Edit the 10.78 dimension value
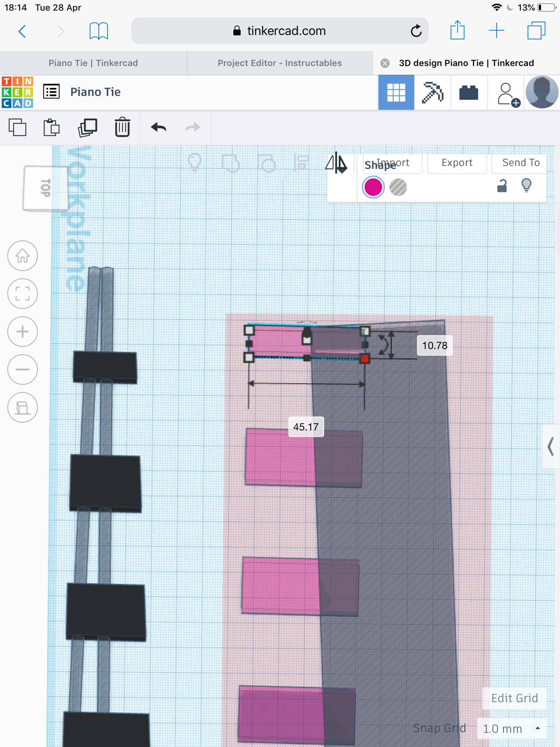560x747 pixels. pyautogui.click(x=435, y=345)
